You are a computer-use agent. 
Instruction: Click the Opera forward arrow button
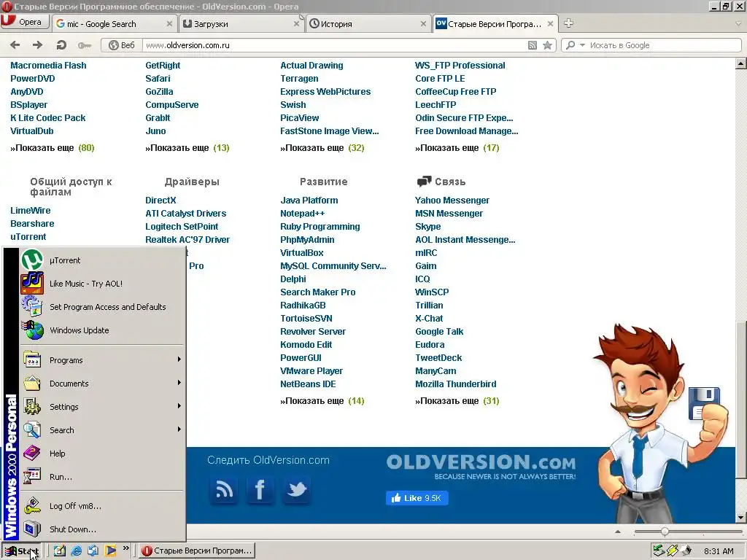tap(38, 45)
